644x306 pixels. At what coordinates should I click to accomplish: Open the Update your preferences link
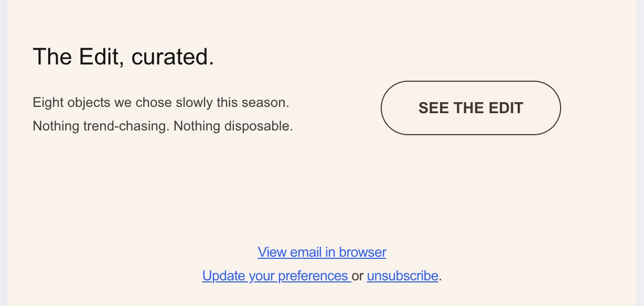[276, 276]
